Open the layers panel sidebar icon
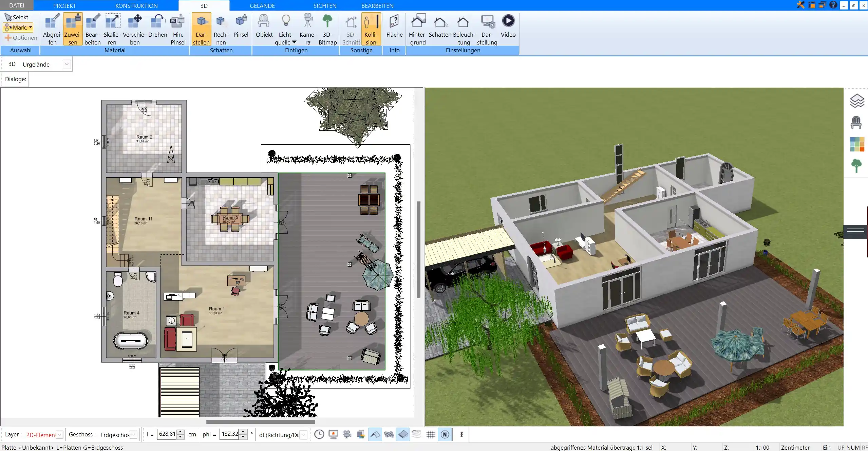 pos(856,101)
